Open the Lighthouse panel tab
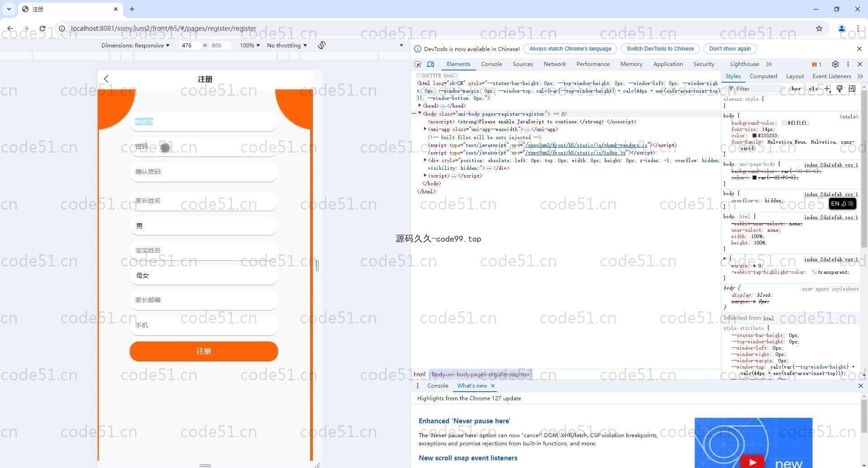Image resolution: width=868 pixels, height=468 pixels. pos(744,64)
